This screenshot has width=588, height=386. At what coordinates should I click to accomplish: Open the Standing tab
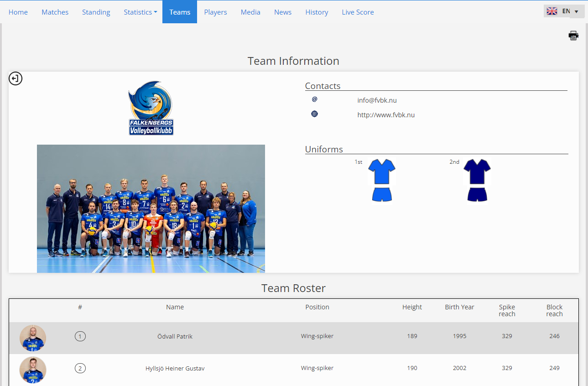(96, 12)
